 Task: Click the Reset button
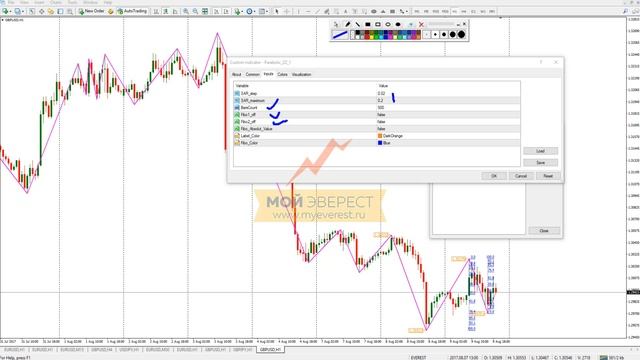point(548,176)
